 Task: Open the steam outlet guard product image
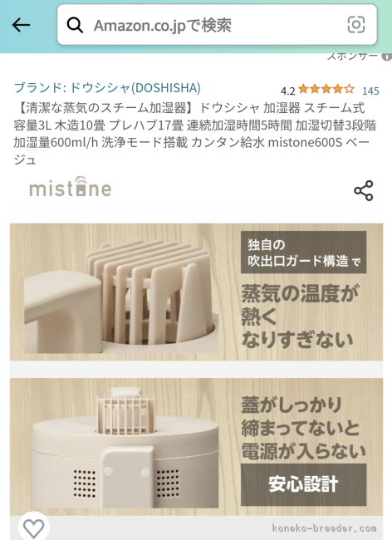pos(196,292)
